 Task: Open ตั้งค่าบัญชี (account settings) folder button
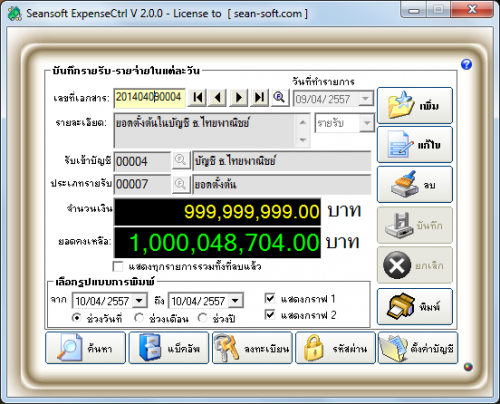pyautogui.click(x=418, y=348)
